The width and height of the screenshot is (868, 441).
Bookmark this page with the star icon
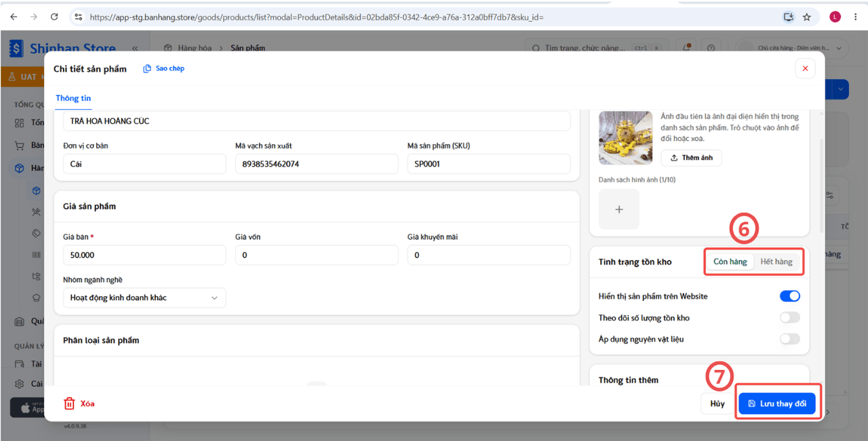click(806, 17)
